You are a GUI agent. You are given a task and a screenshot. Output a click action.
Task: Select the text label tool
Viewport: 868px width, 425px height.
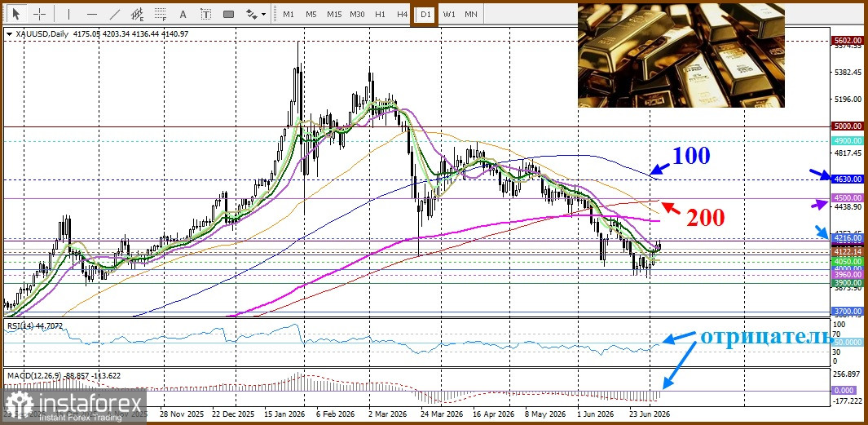coord(206,14)
